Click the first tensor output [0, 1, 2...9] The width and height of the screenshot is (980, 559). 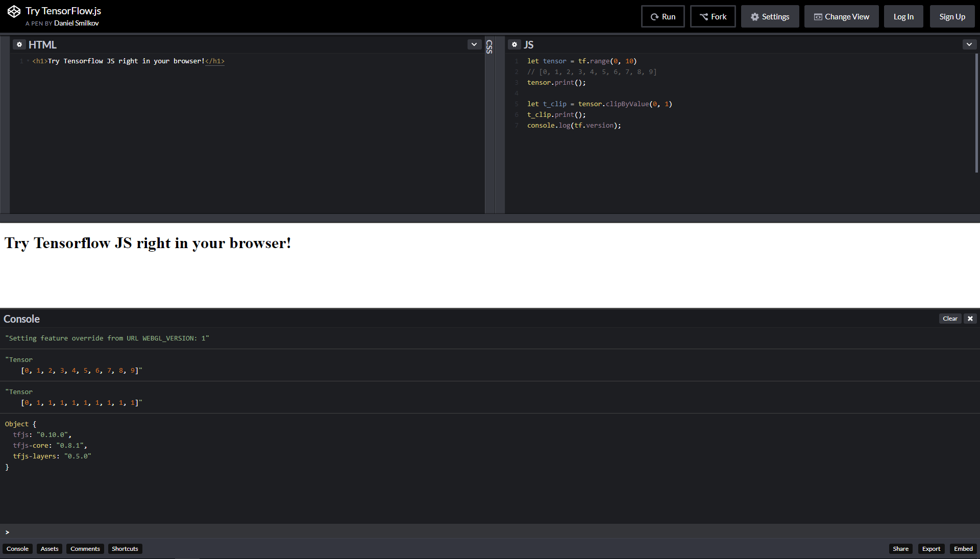pos(82,371)
